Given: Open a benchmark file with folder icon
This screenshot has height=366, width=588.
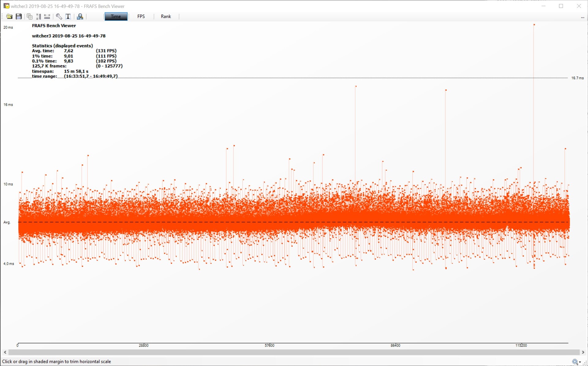Looking at the screenshot, I should [x=9, y=17].
